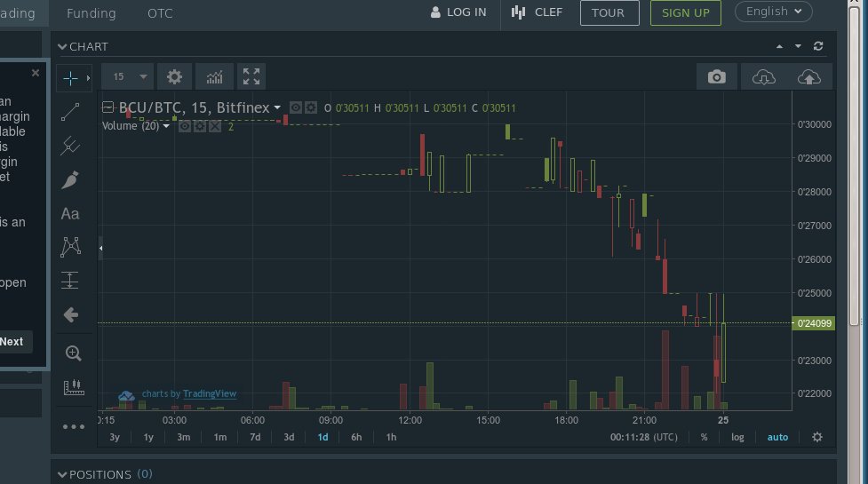Click the page vertical scrollbar

click(854, 166)
